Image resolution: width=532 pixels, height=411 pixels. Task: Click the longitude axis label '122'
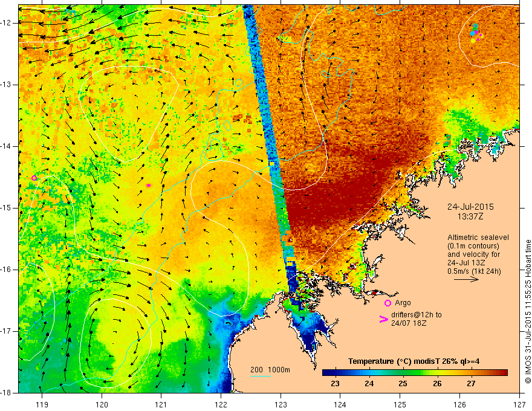coord(221,404)
